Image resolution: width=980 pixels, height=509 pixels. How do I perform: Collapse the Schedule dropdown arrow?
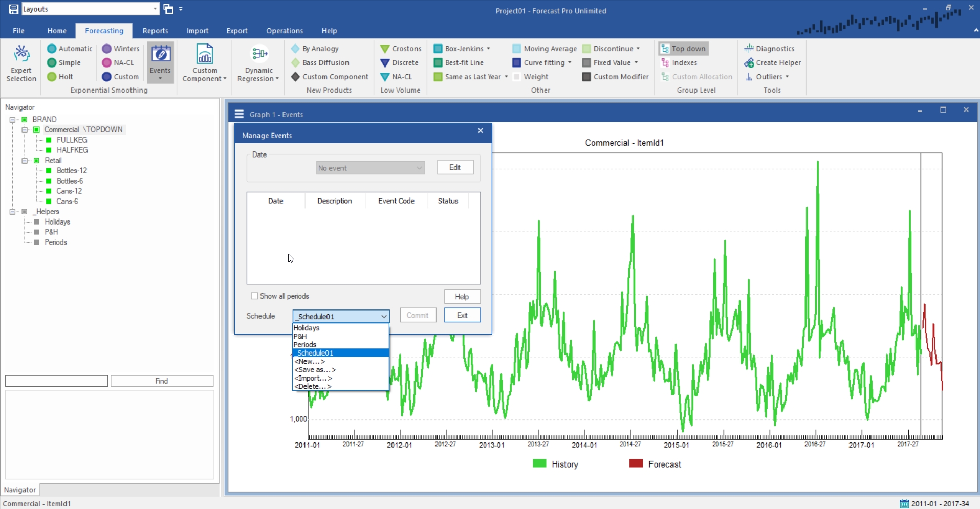[x=384, y=316]
